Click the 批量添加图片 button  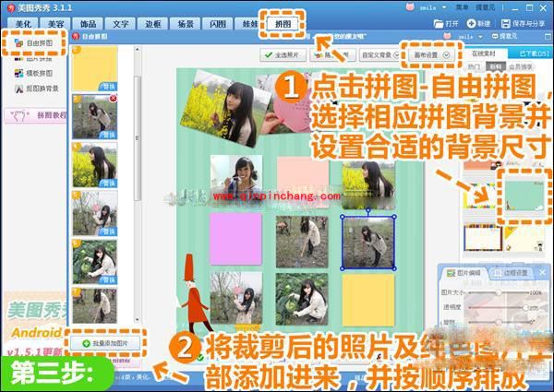105,343
